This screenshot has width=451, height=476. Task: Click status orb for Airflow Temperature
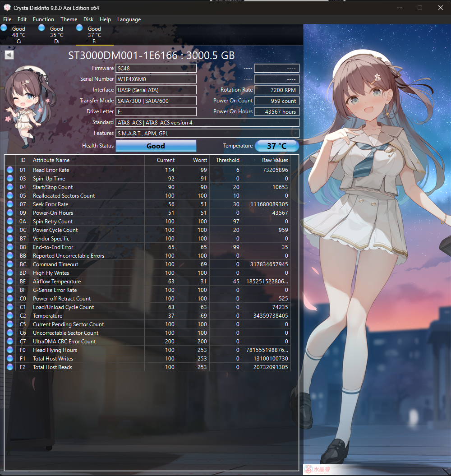[x=10, y=281]
